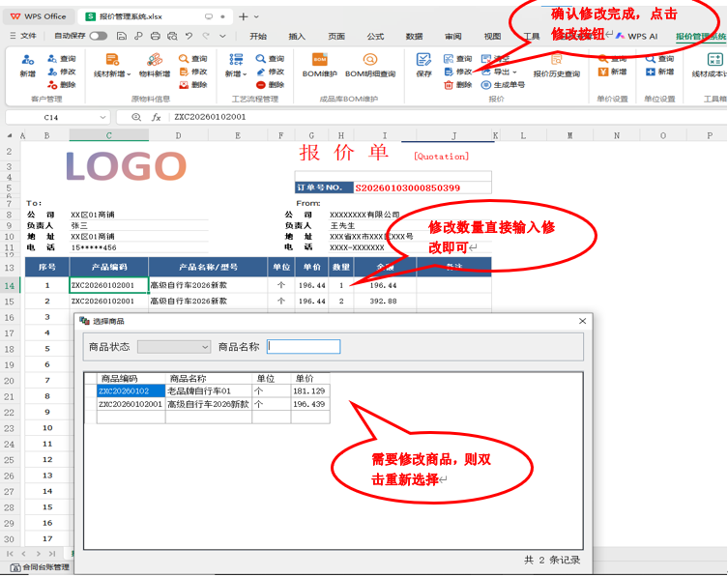Switch to the 开始 tab

(258, 36)
